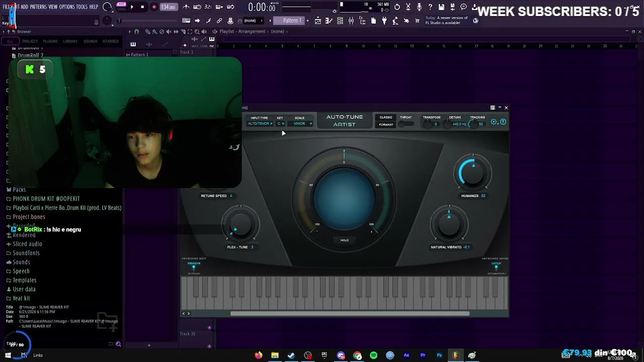Expand the Soundfonts folder

(x=26, y=253)
